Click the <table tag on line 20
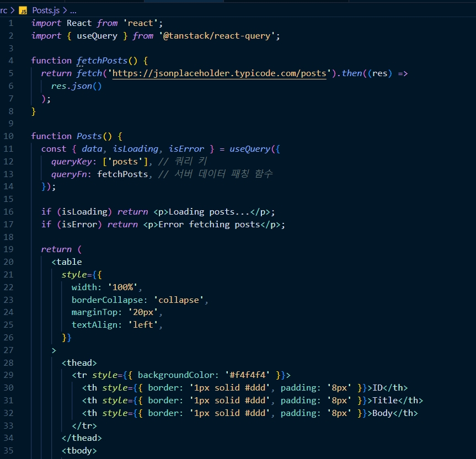The image size is (476, 459). tap(67, 262)
